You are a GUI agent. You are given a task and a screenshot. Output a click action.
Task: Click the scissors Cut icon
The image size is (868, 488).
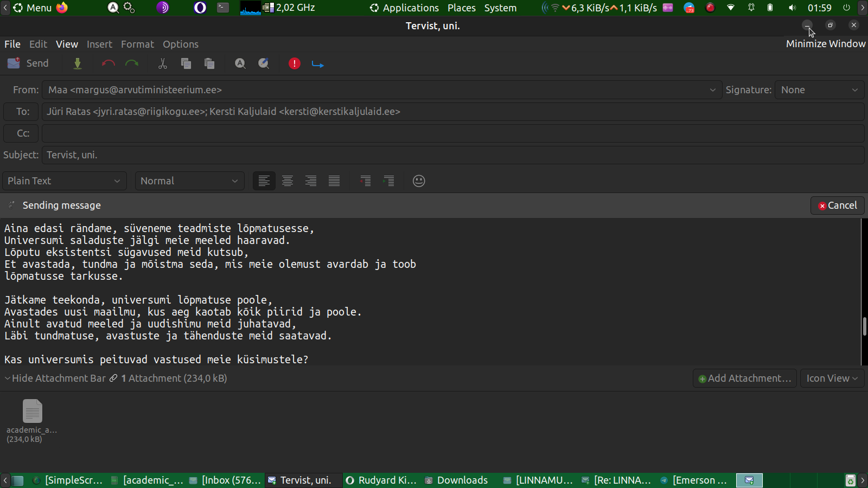[162, 63]
